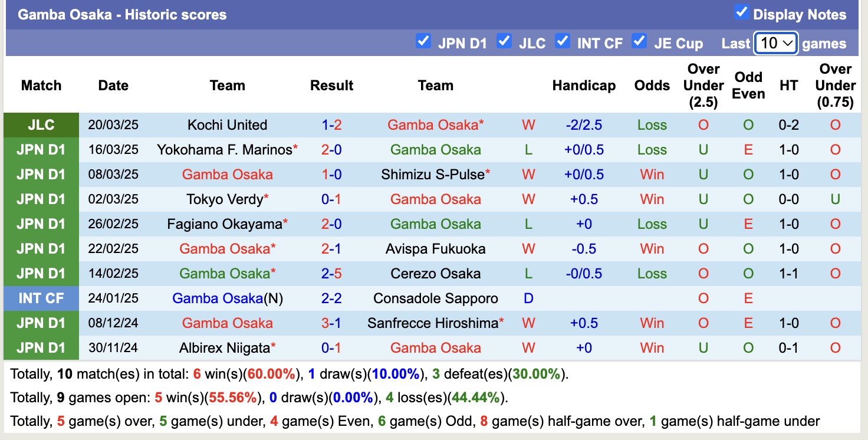Click the INT CF league label cell
The height and width of the screenshot is (440, 868).
point(41,298)
